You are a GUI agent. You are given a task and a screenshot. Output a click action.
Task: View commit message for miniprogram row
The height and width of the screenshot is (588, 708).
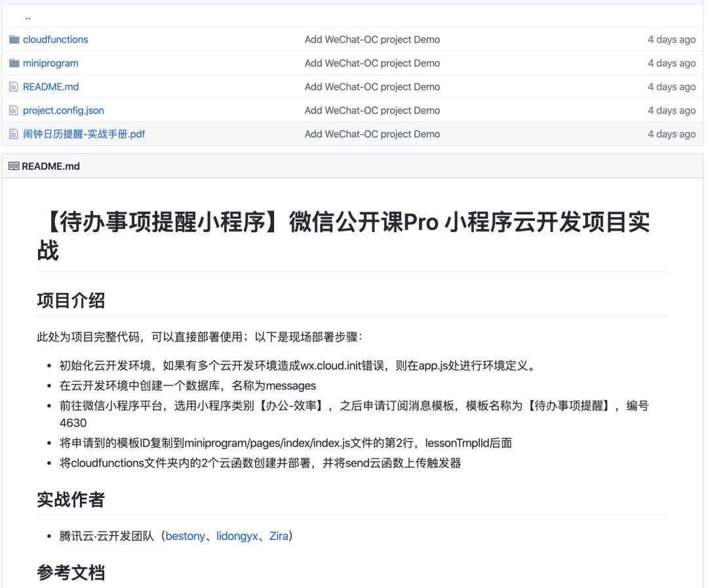pyautogui.click(x=372, y=63)
